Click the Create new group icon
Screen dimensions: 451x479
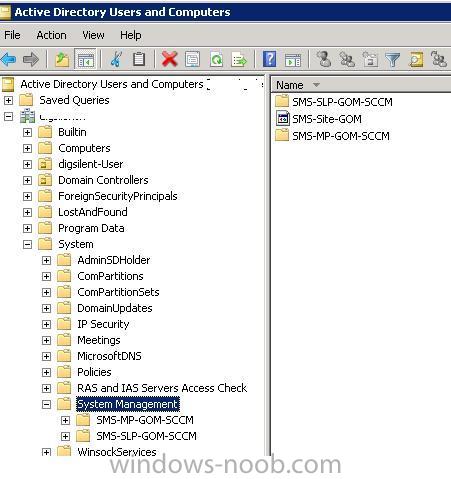pyautogui.click(x=347, y=60)
